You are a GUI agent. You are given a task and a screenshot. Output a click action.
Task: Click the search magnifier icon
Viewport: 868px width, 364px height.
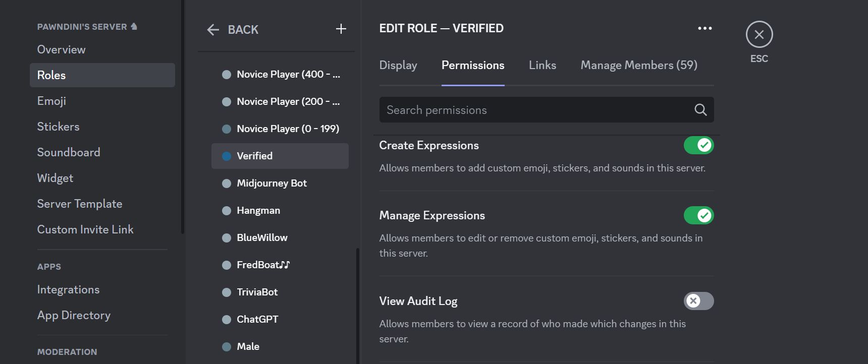(x=700, y=110)
